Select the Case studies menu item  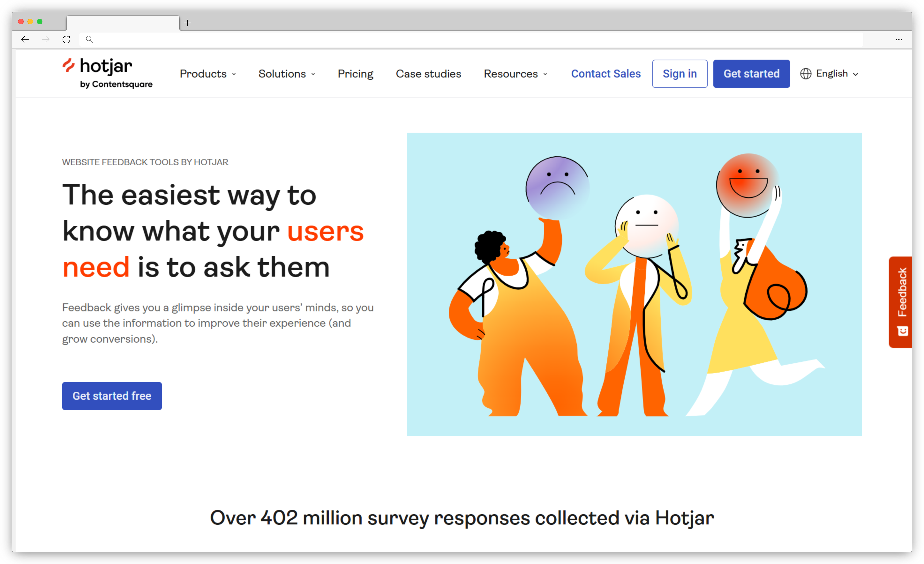[428, 73]
